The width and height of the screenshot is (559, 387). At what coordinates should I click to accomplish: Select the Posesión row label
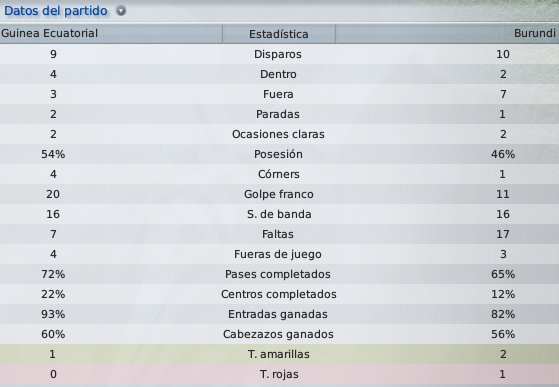(x=278, y=154)
